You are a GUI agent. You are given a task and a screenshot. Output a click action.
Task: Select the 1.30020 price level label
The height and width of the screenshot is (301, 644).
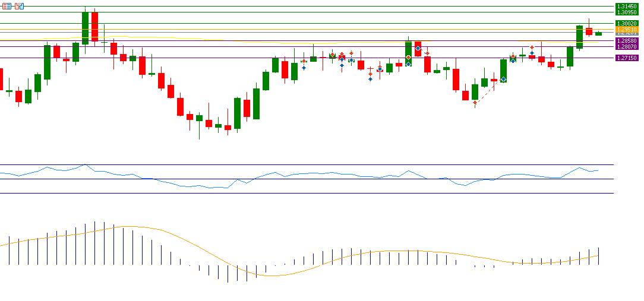pos(626,23)
